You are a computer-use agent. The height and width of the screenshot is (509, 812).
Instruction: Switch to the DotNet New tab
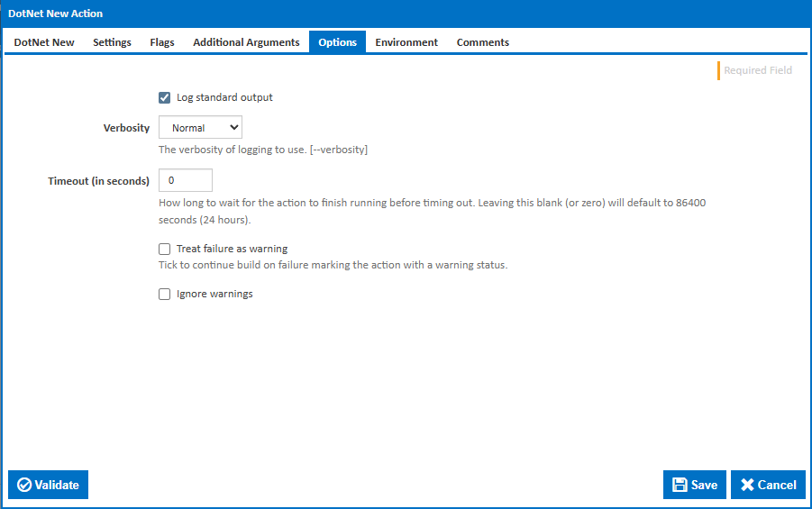pos(44,42)
